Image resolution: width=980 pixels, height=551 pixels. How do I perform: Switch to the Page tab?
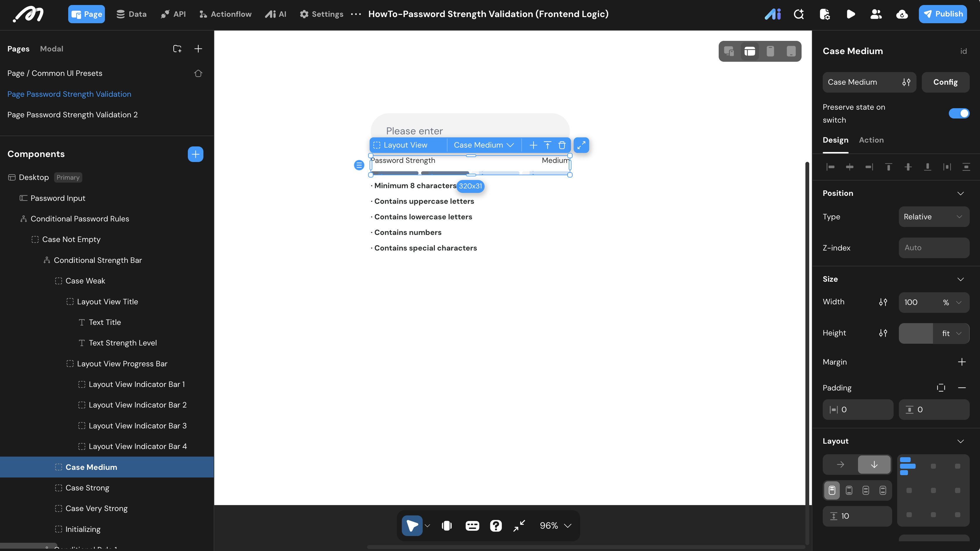(86, 14)
